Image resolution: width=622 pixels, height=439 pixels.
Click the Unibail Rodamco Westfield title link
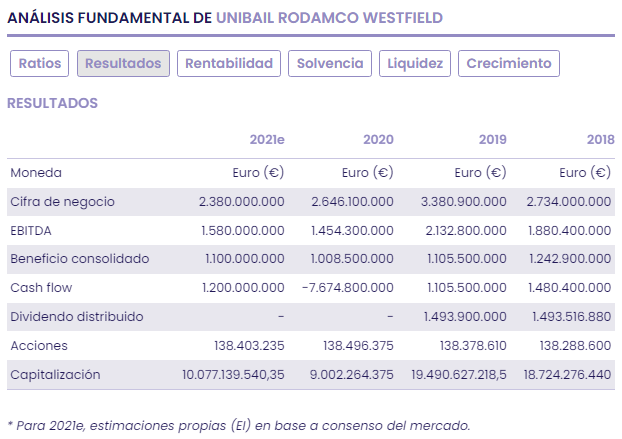(329, 18)
